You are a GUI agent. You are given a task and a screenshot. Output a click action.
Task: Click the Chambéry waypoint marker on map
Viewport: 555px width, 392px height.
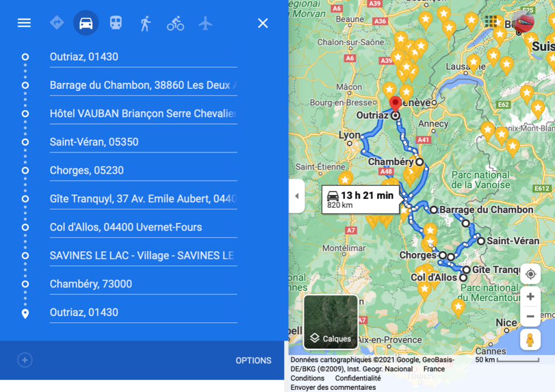(420, 162)
